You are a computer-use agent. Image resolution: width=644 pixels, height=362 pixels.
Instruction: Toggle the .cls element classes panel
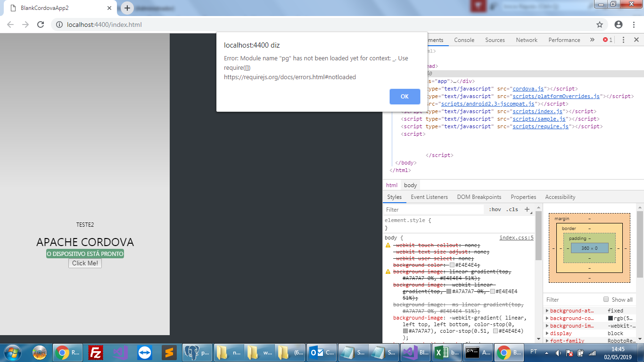[512, 210]
